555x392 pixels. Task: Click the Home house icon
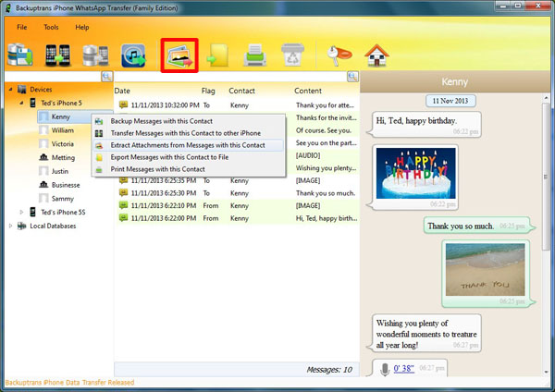pos(377,55)
